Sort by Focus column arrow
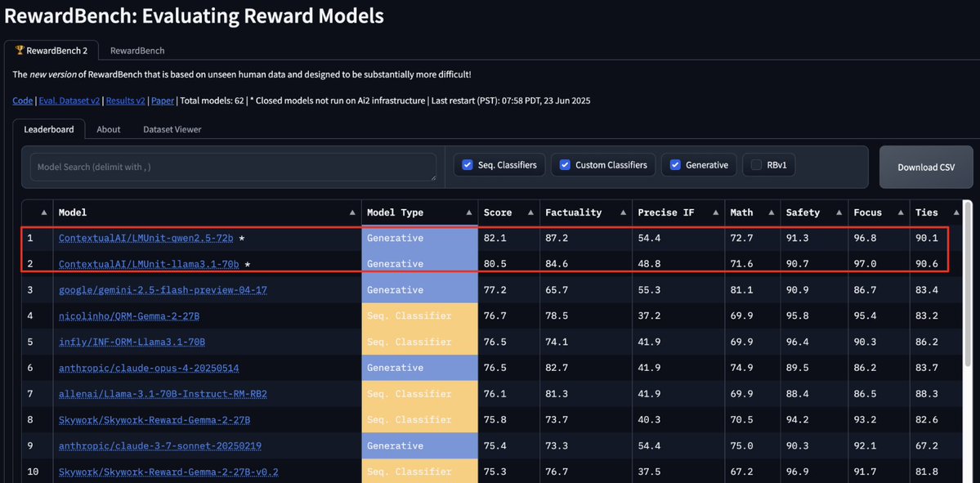Screen dimensions: 980x483 900,212
